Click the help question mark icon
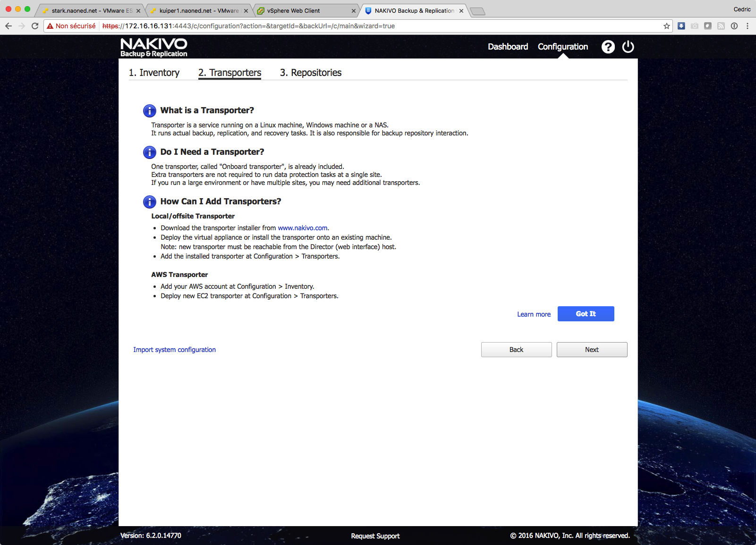This screenshot has height=545, width=756. [608, 47]
